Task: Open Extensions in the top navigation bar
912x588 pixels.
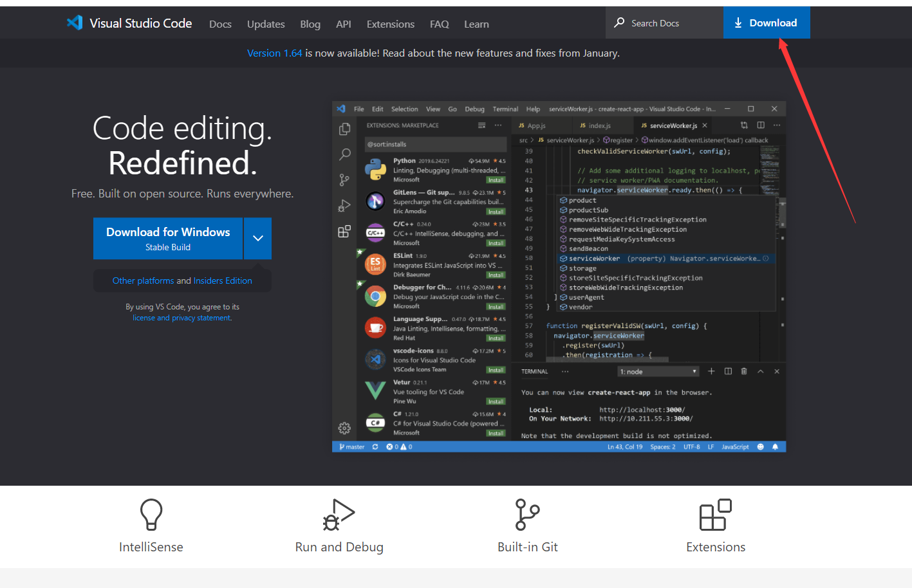Action: 391,24
